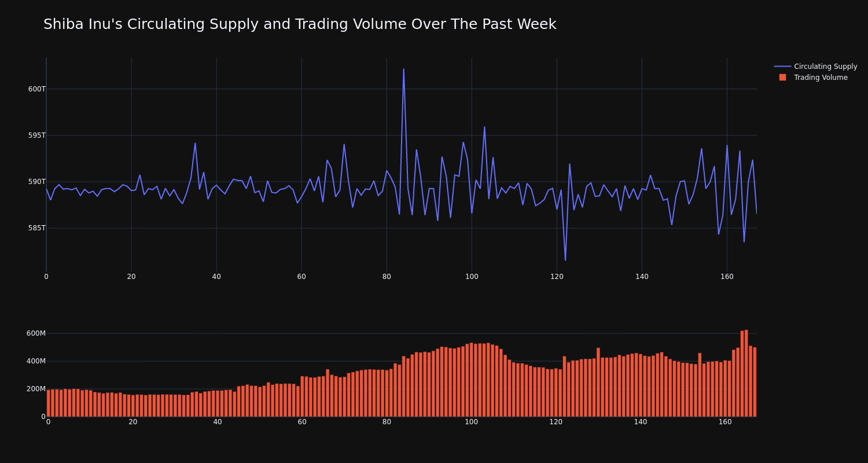Toggle the Circulating Supply legend entry
This screenshot has height=463, width=868.
coord(815,67)
